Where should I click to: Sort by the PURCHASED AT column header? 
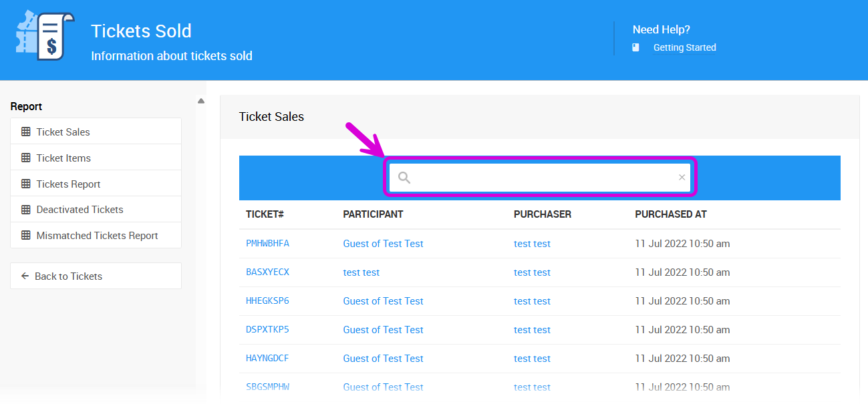click(x=670, y=214)
